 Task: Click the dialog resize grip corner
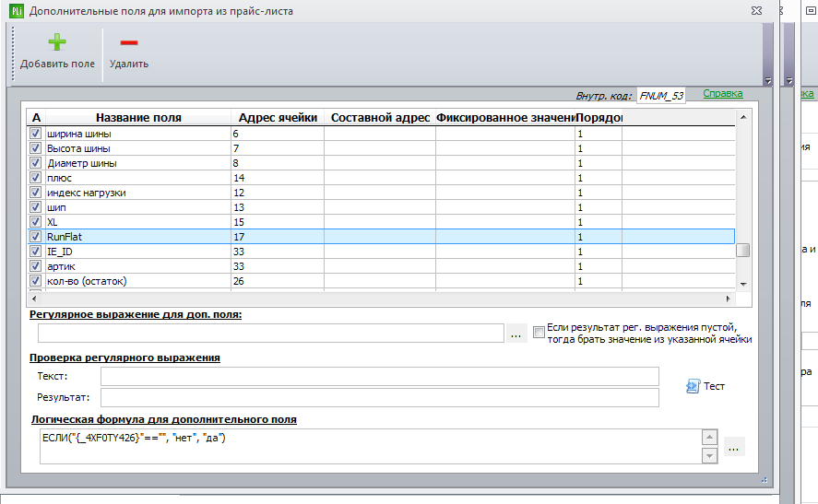pyautogui.click(x=765, y=480)
